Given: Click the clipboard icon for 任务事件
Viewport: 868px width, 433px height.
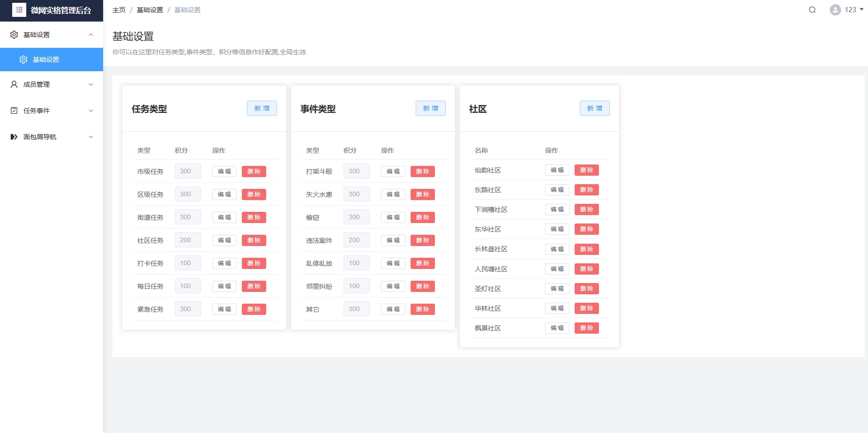Looking at the screenshot, I should [14, 111].
